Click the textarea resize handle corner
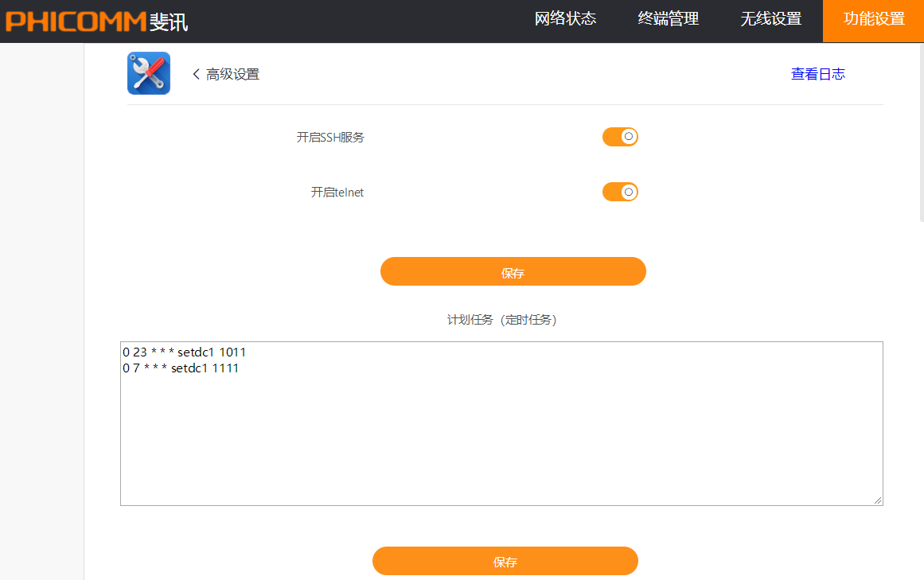 click(x=878, y=500)
